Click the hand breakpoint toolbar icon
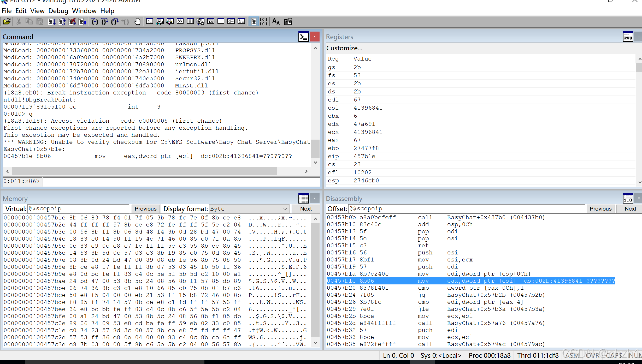The height and width of the screenshot is (364, 642). point(137,21)
